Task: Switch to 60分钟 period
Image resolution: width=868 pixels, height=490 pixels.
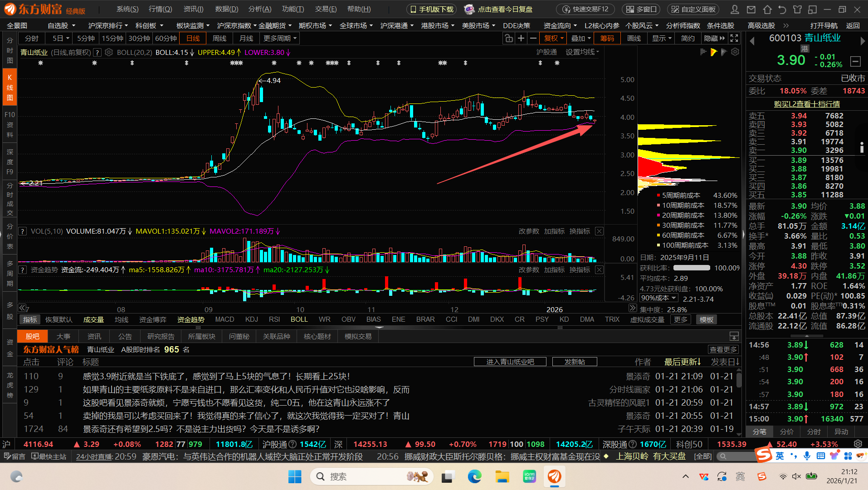Action: point(166,39)
